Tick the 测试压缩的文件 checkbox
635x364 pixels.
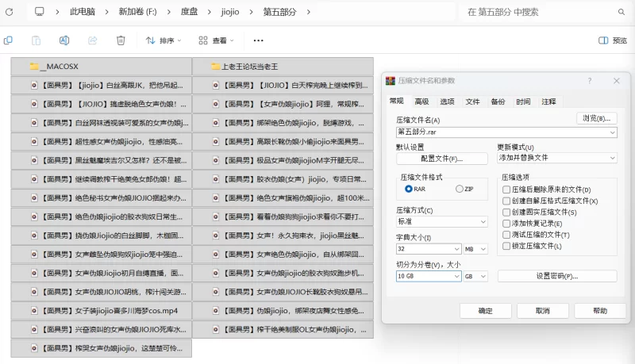(x=506, y=235)
